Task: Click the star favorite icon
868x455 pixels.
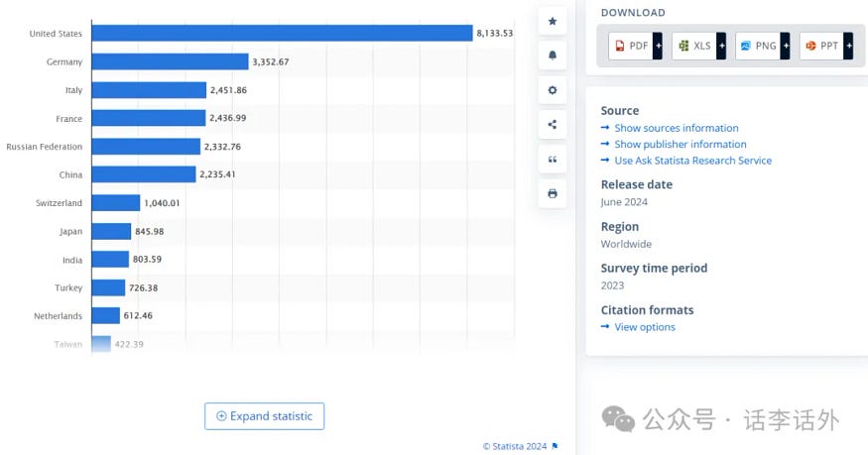Action: coord(553,21)
